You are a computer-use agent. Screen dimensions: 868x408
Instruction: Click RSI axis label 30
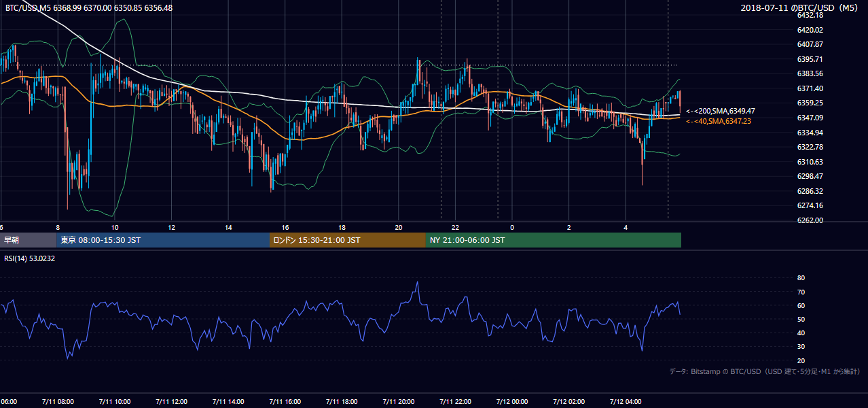point(801,347)
